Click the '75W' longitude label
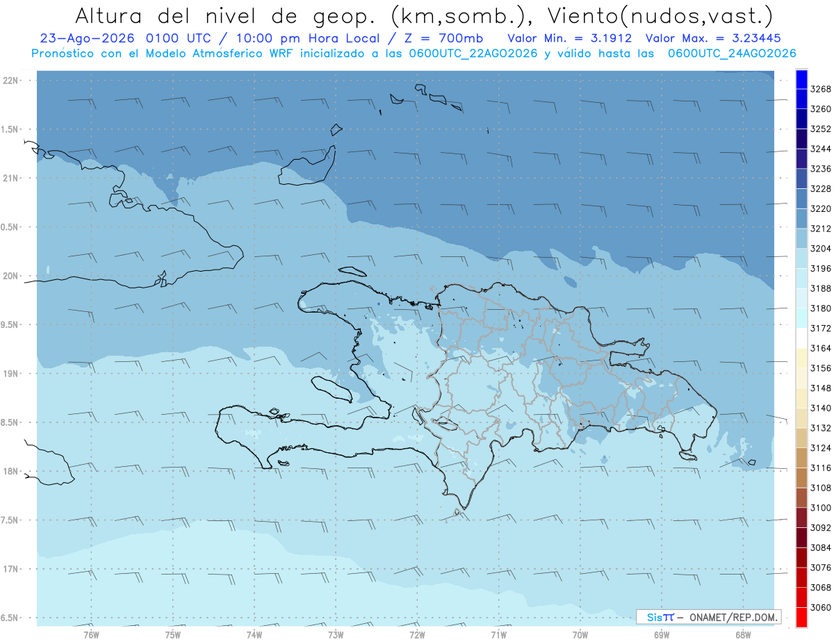This screenshot has width=834, height=644. click(173, 634)
